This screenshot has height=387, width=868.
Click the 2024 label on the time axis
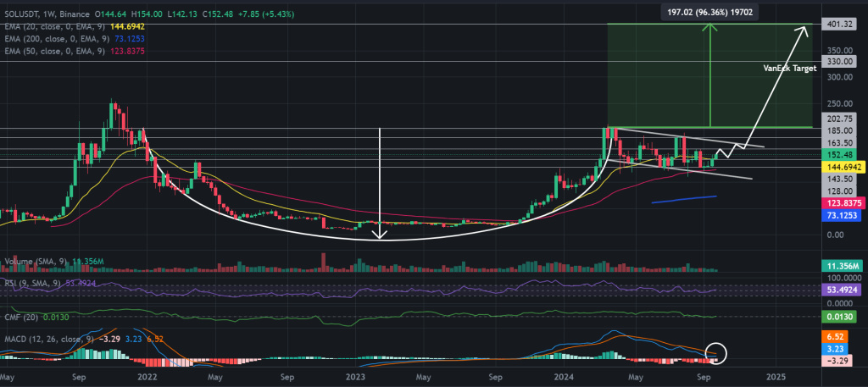pos(565,377)
